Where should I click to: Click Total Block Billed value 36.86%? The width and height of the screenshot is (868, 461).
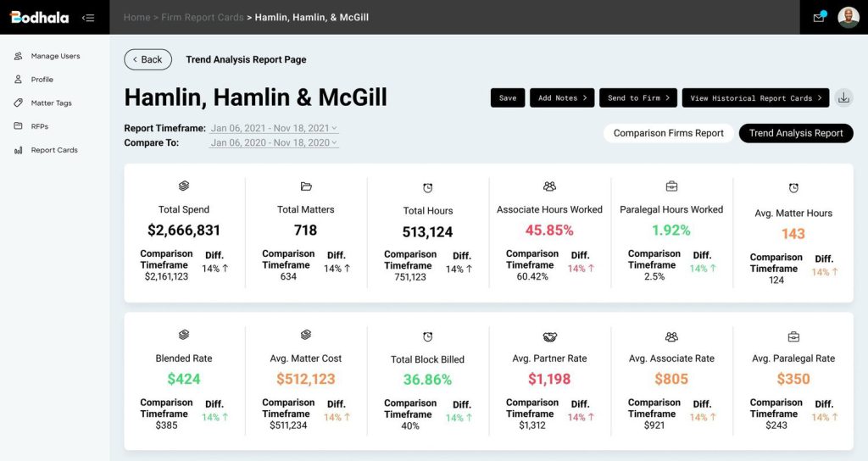tap(427, 380)
